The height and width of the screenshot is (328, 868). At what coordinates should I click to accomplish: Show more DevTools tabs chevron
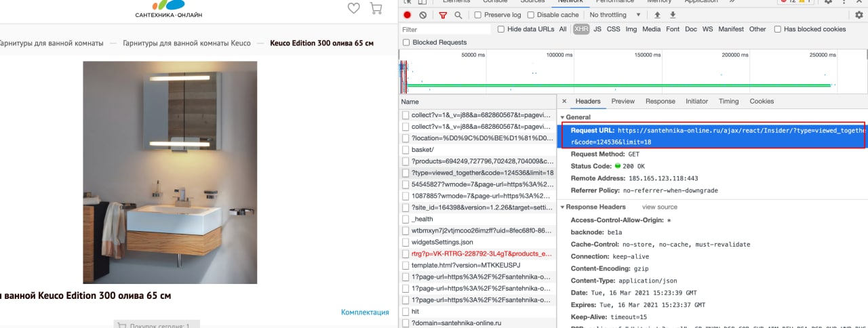(x=732, y=1)
